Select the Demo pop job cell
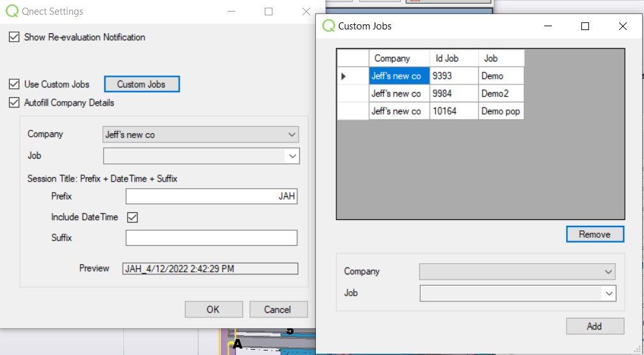 tap(501, 111)
